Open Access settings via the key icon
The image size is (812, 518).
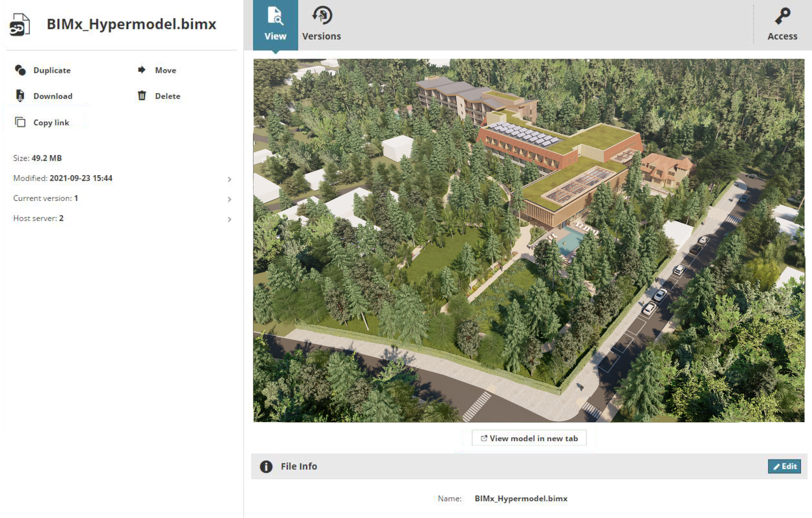pos(782,16)
